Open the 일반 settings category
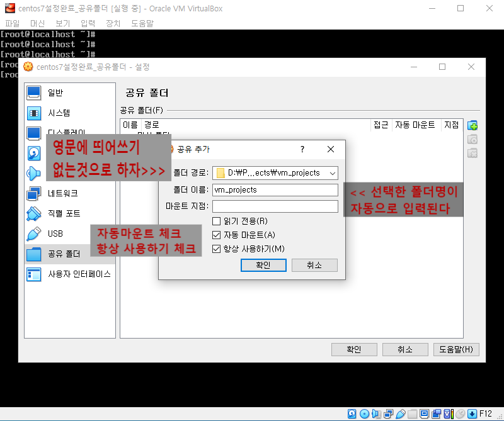504x421 pixels. point(70,93)
